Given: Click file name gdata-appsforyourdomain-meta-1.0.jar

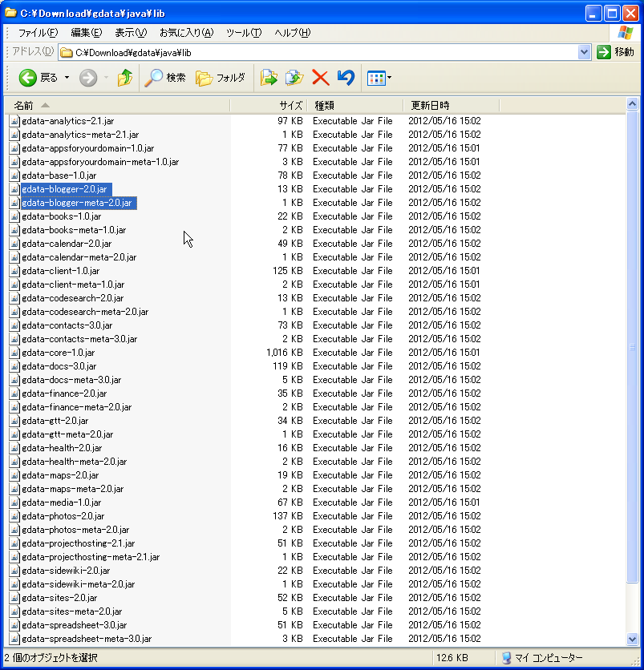Looking at the screenshot, I should 100,162.
